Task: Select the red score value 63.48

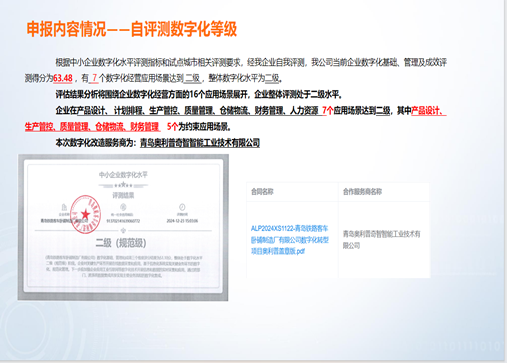Action: coord(63,78)
